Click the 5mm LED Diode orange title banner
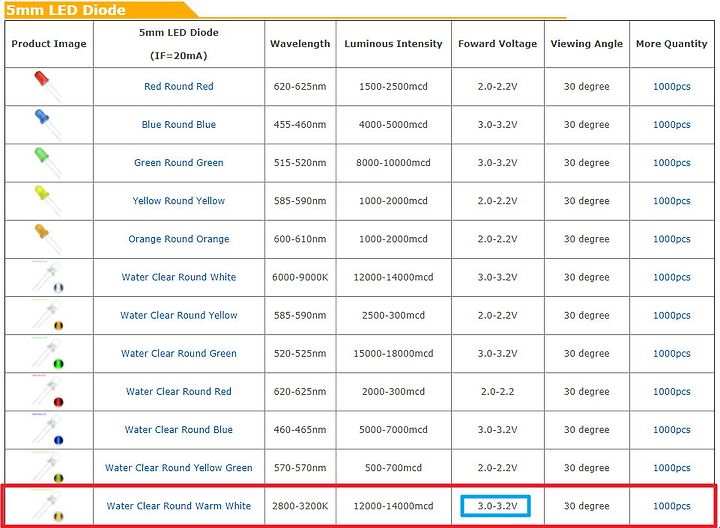This screenshot has height=528, width=720. [99, 10]
